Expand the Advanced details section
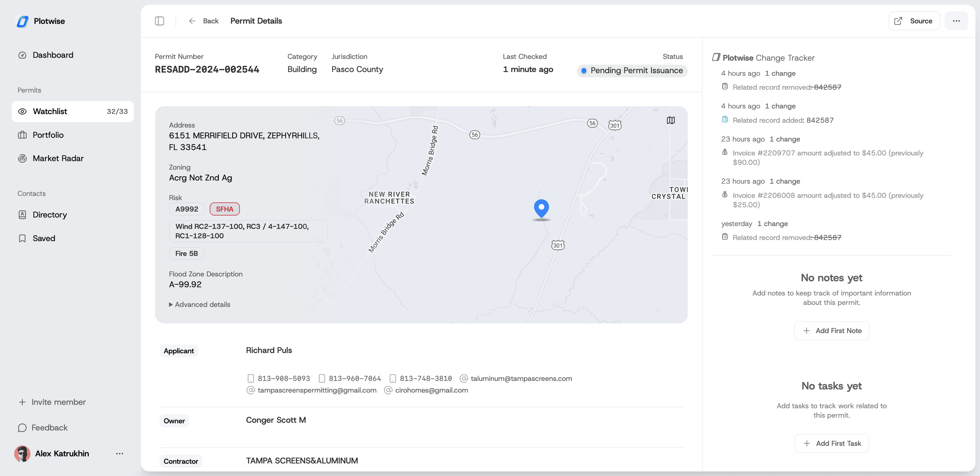This screenshot has height=476, width=980. pyautogui.click(x=200, y=304)
